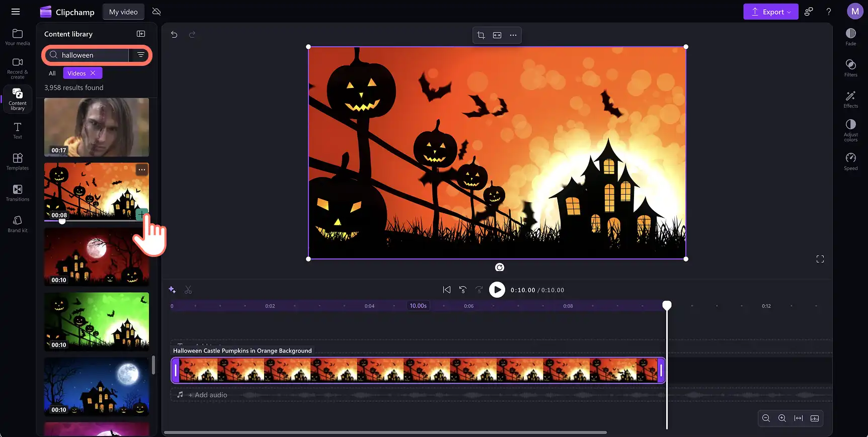868x437 pixels.
Task: Open Transitions in the sidebar
Action: coord(18,193)
